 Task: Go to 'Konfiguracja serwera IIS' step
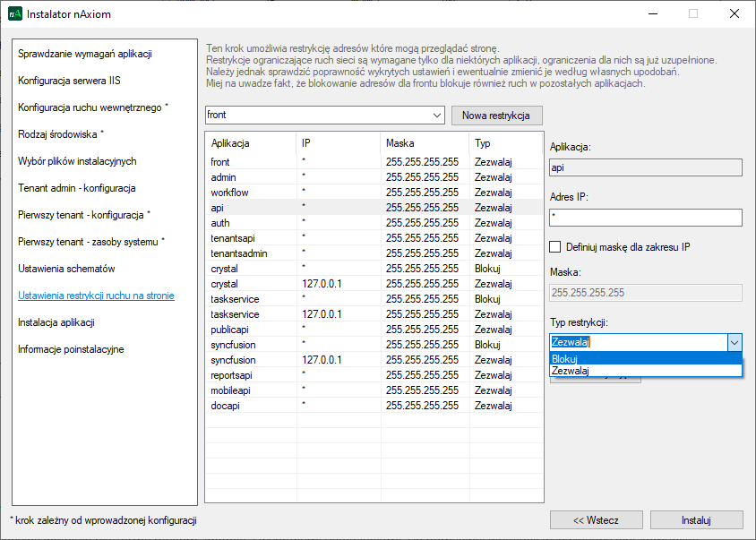[x=69, y=81]
